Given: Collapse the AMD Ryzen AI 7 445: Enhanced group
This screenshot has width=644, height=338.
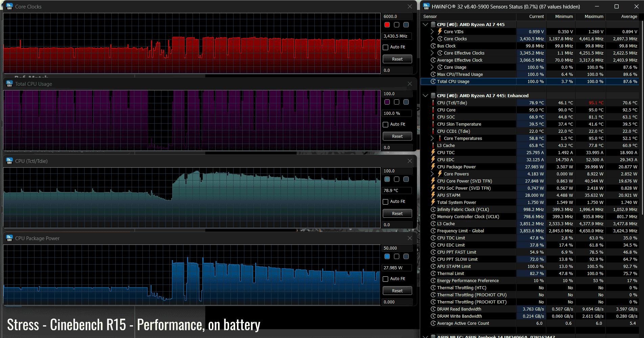Looking at the screenshot, I should click(425, 96).
